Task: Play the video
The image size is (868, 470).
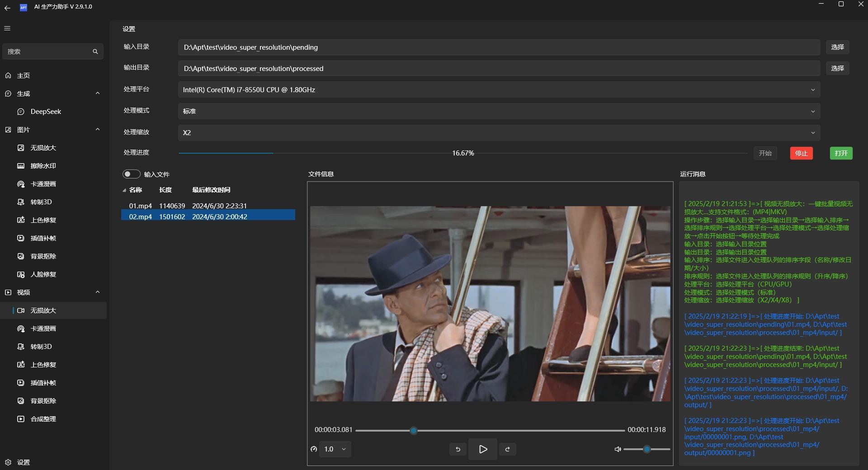Action: click(483, 449)
